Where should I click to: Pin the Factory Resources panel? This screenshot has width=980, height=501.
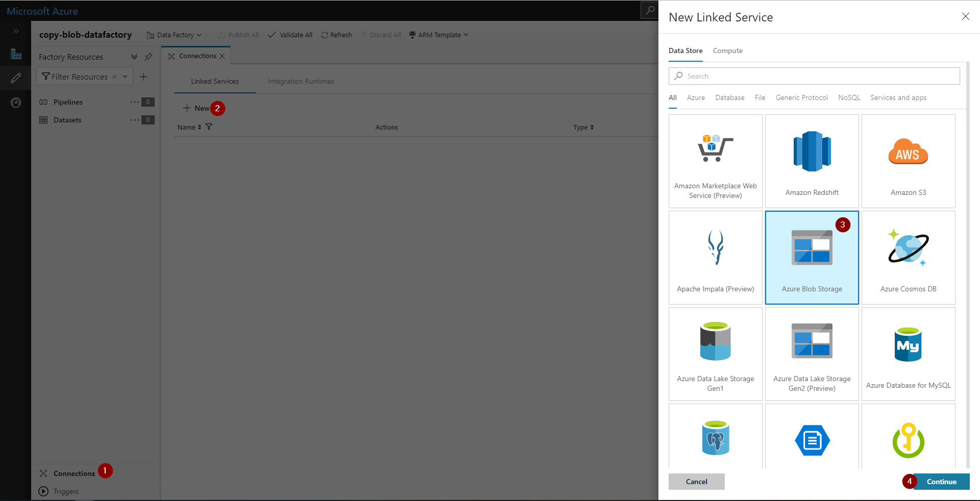click(x=149, y=57)
